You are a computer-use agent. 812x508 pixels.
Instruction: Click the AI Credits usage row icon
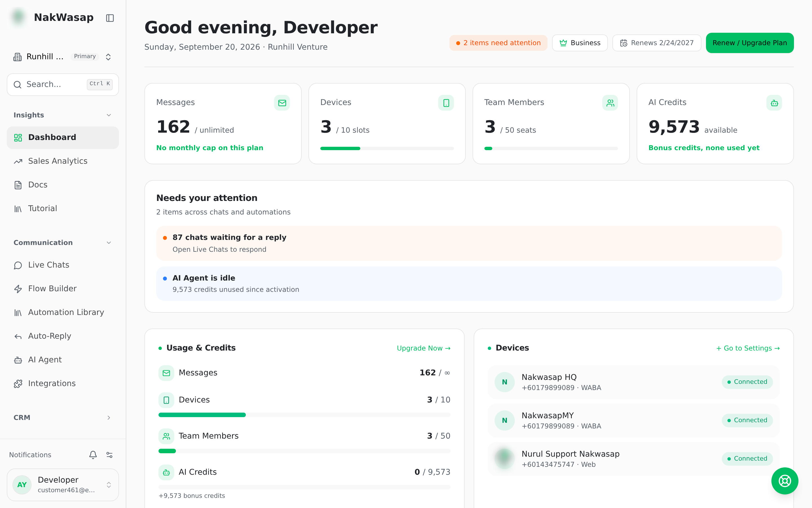[166, 472]
